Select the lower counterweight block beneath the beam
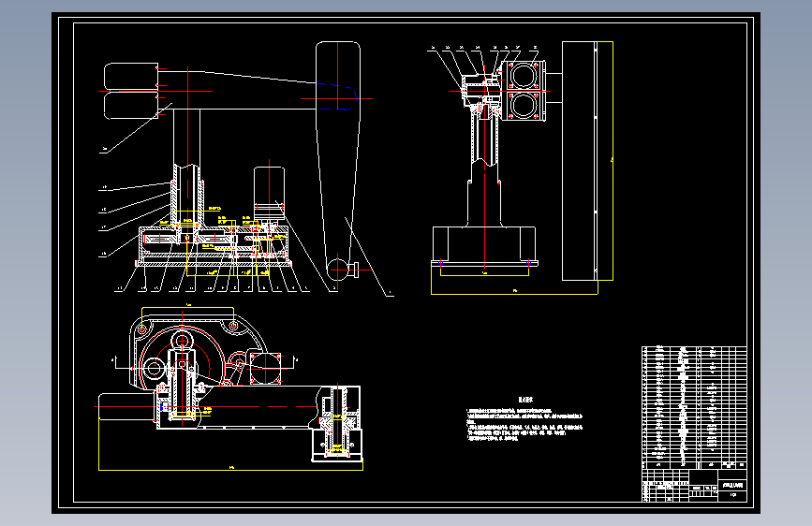The width and height of the screenshot is (812, 526). click(x=131, y=106)
